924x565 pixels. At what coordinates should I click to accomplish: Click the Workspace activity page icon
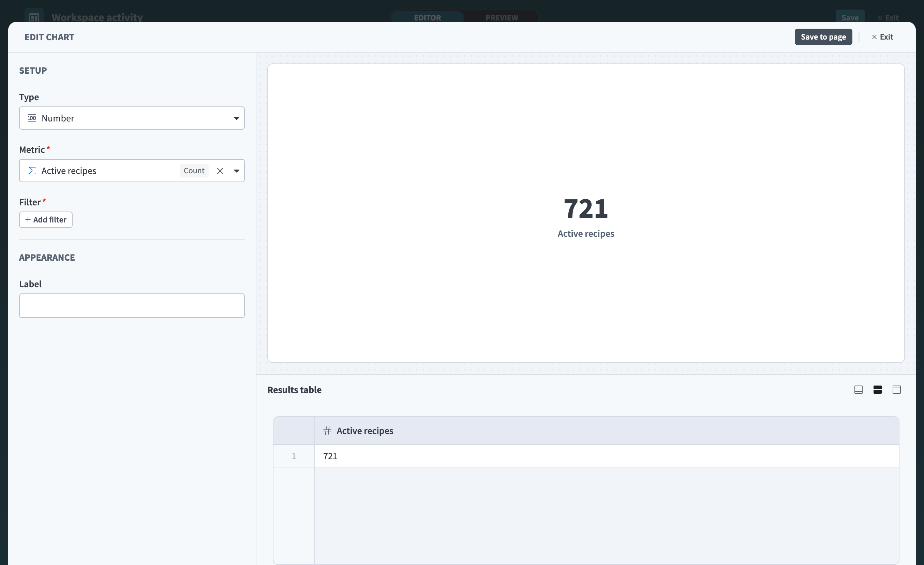pyautogui.click(x=33, y=17)
